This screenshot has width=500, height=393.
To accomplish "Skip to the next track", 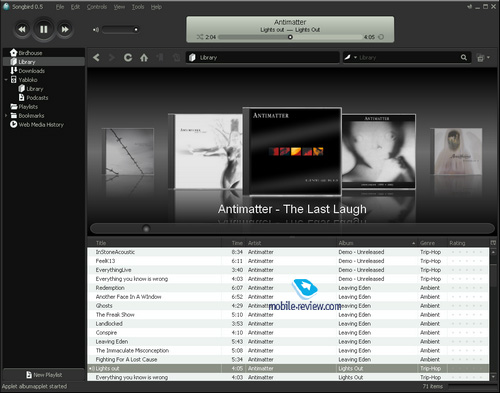I will (65, 29).
